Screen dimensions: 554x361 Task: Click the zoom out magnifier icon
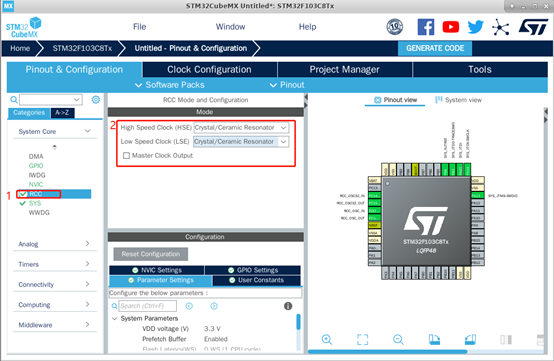[398, 340]
